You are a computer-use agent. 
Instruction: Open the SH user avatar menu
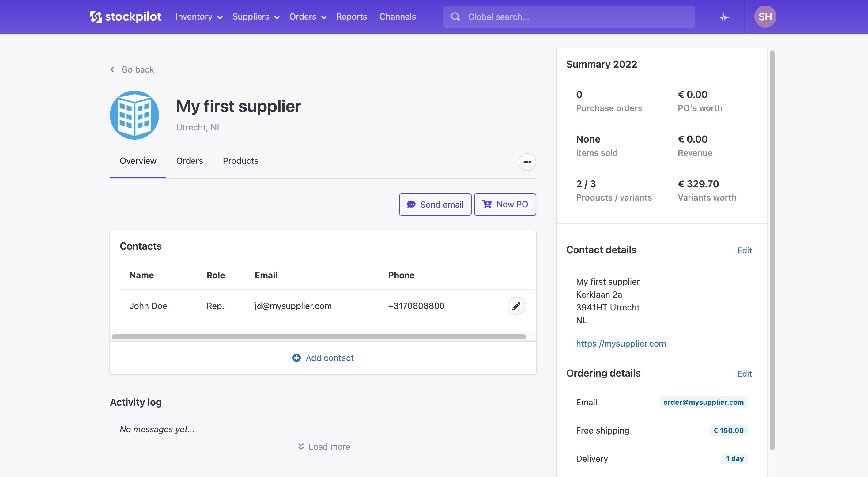coord(765,17)
